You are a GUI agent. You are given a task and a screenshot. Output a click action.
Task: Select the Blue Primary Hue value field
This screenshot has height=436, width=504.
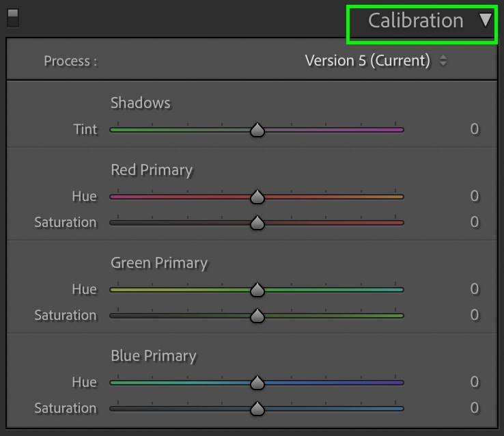(475, 381)
